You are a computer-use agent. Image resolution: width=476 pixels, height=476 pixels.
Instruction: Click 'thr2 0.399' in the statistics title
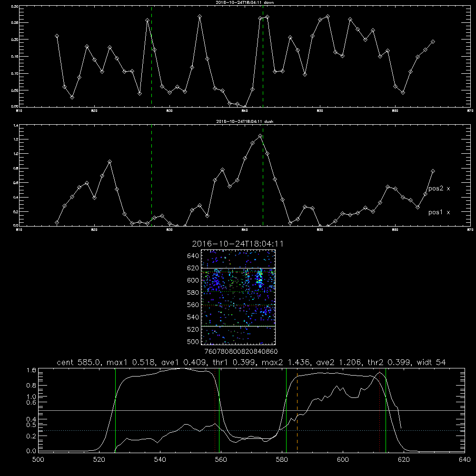tap(389, 362)
